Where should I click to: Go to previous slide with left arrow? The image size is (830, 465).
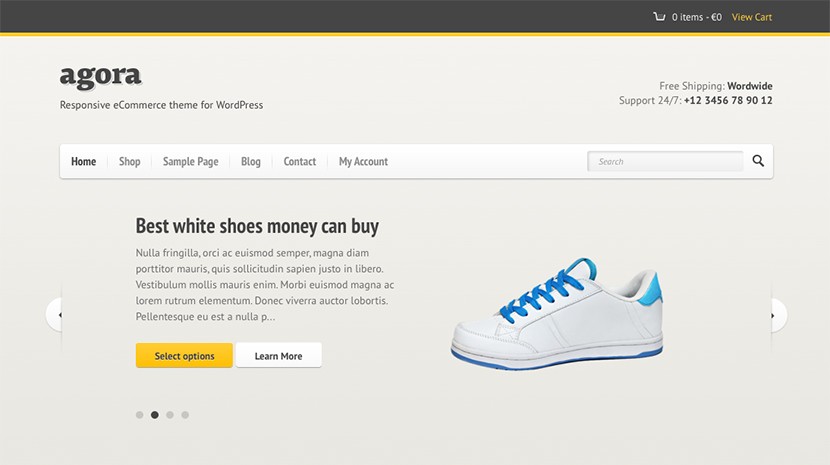55,315
